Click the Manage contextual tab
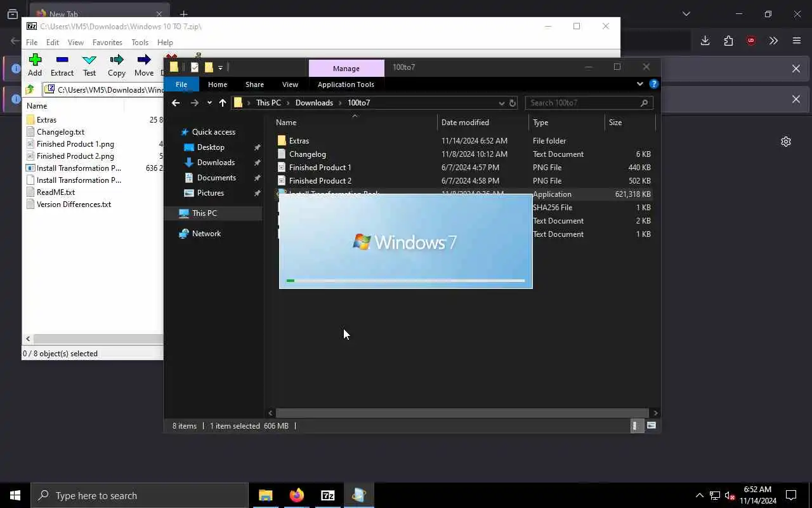The image size is (812, 508). coord(346,68)
